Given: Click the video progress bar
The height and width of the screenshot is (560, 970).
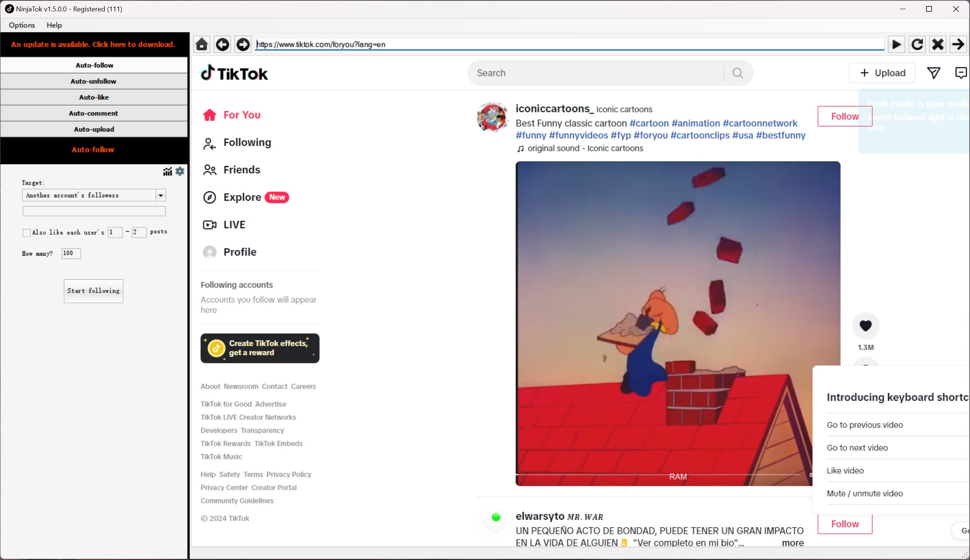Looking at the screenshot, I should 657,475.
